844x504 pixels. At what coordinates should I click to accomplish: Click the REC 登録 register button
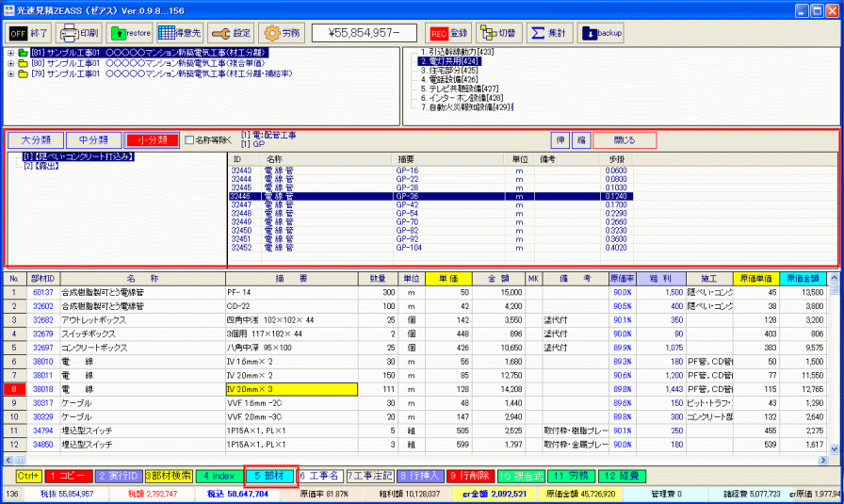coord(449,33)
